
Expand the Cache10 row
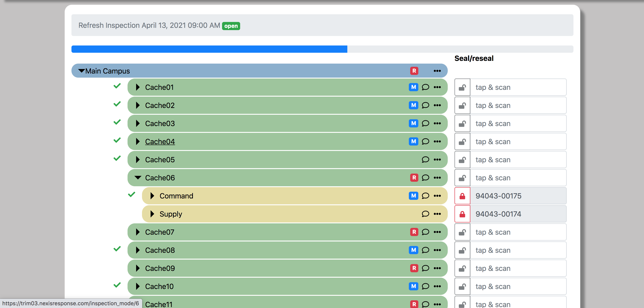(138, 286)
